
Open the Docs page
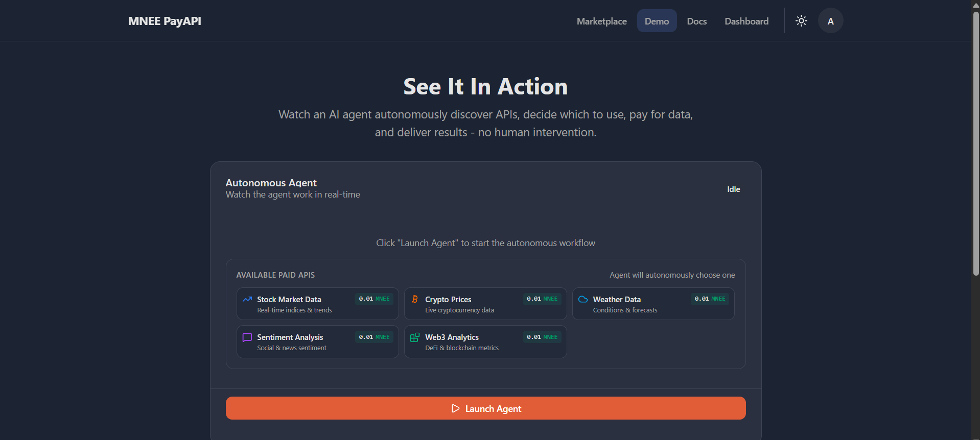696,21
